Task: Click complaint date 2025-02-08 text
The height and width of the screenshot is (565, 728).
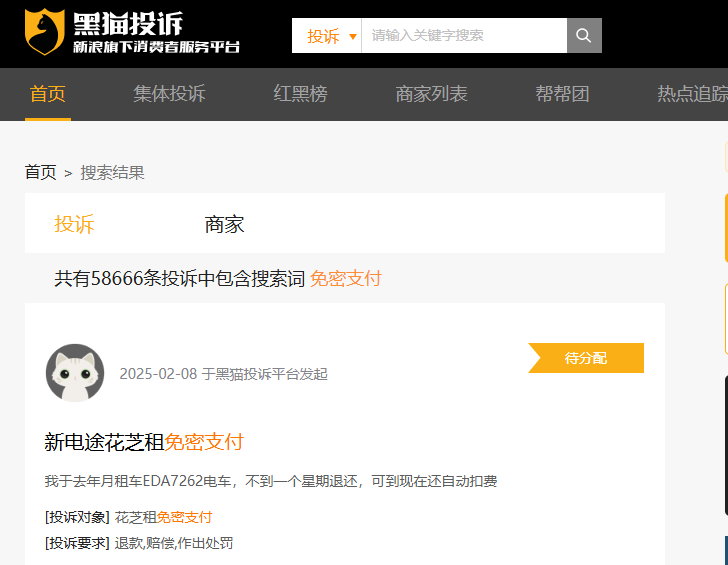Action: coord(158,374)
